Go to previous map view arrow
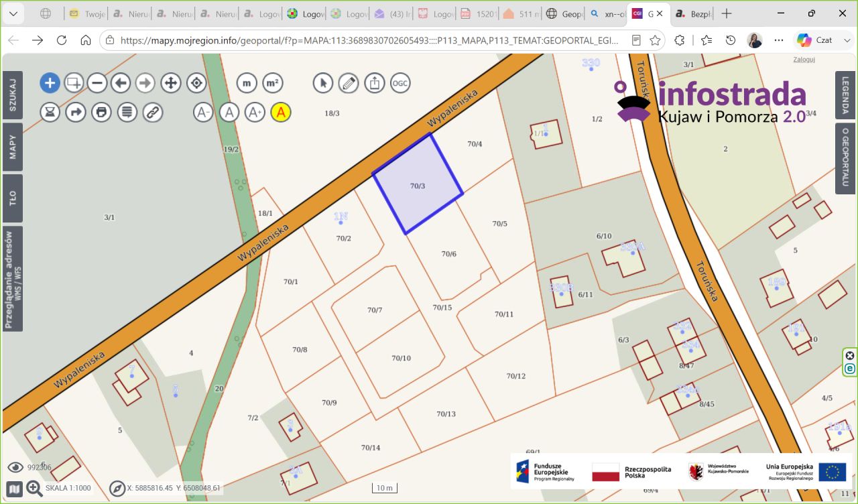 pos(121,83)
